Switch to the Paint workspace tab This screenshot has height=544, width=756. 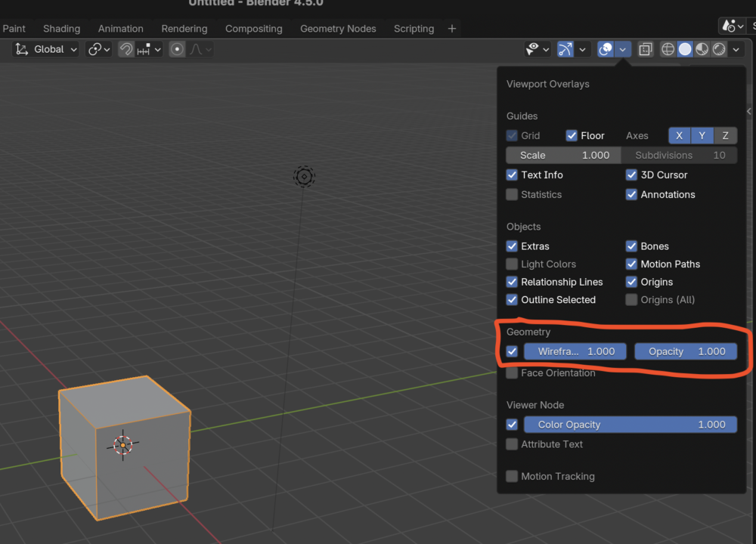(14, 29)
